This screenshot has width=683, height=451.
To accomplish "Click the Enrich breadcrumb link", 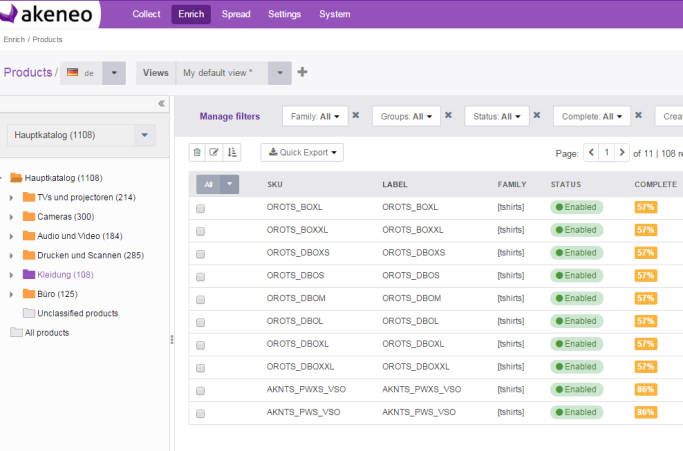I will click(14, 39).
